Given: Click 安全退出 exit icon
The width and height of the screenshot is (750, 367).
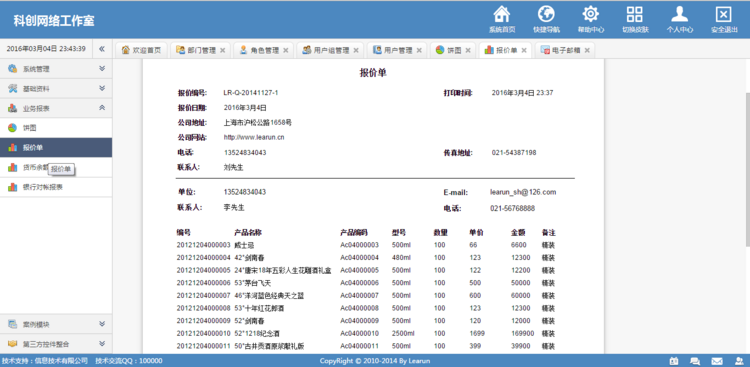Looking at the screenshot, I should tap(724, 14).
